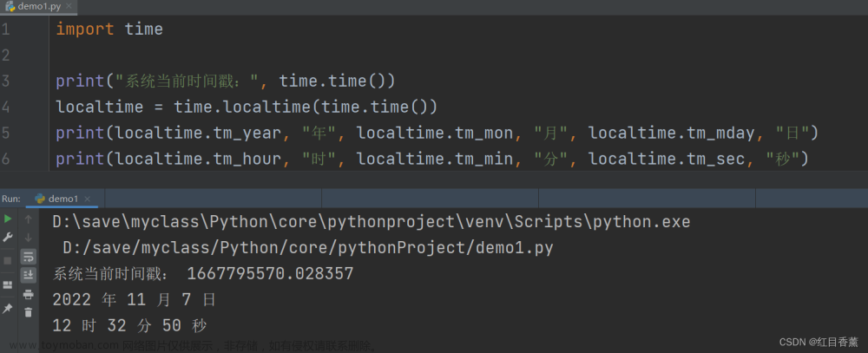Image resolution: width=868 pixels, height=353 pixels.
Task: Click the Restore Layout icon in Run panel
Action: [8, 285]
